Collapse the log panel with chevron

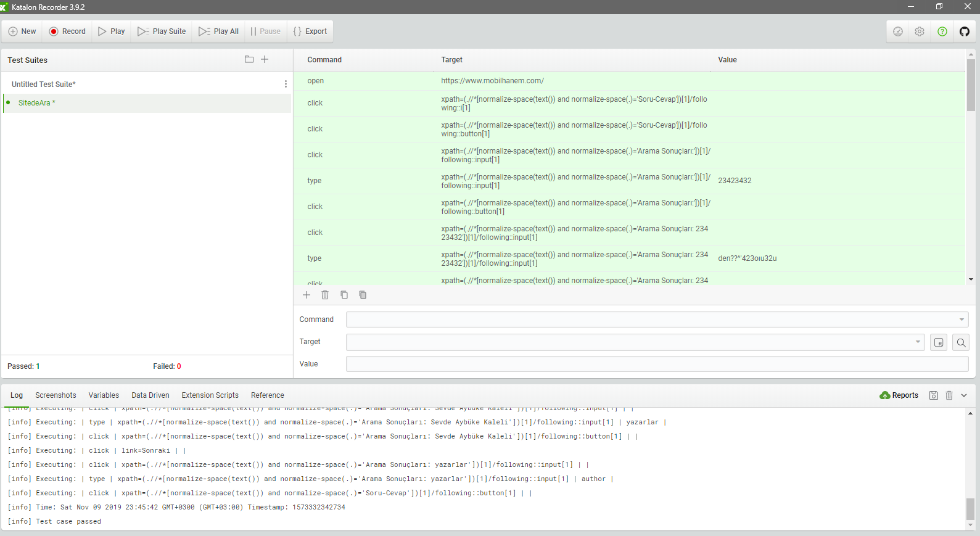point(964,395)
